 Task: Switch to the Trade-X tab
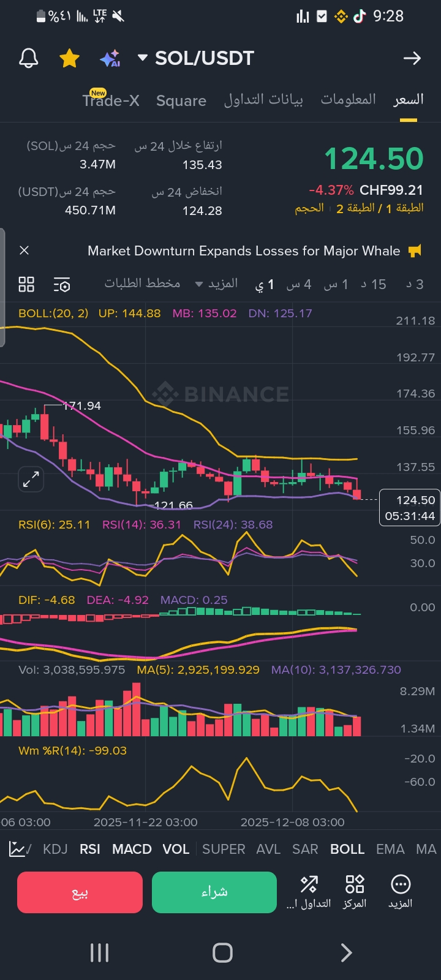click(111, 100)
